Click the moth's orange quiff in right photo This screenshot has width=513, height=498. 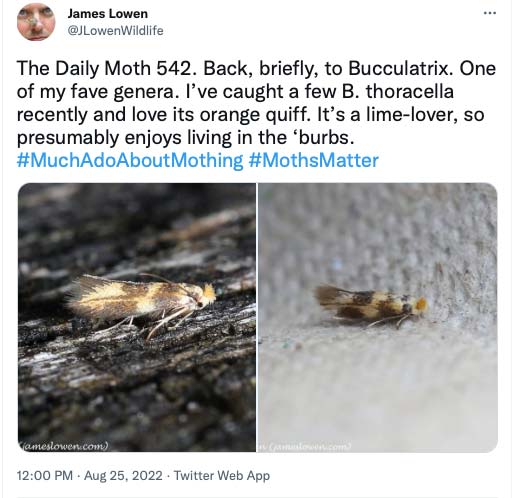[x=422, y=304]
